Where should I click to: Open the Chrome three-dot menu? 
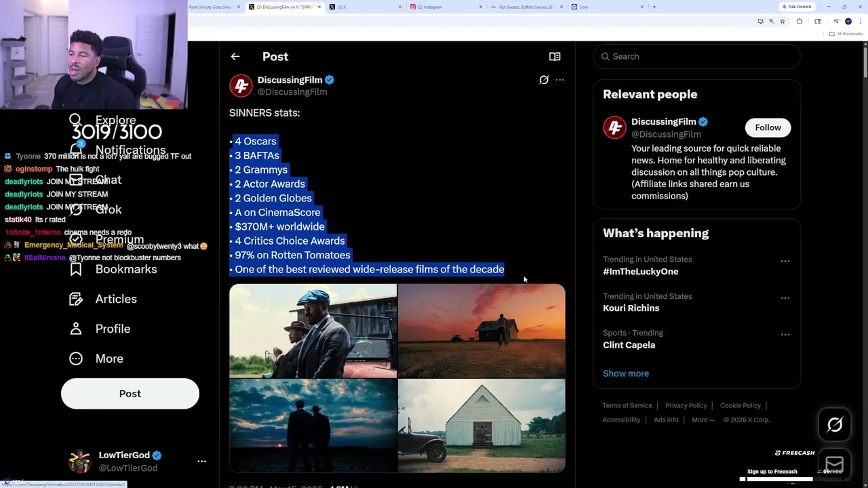tap(860, 22)
